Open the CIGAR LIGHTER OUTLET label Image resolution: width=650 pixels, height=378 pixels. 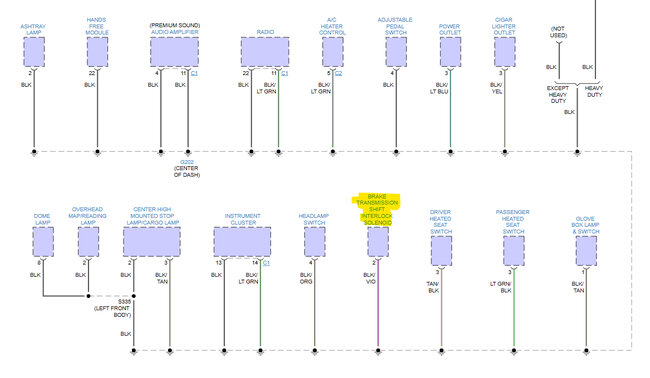coord(504,26)
